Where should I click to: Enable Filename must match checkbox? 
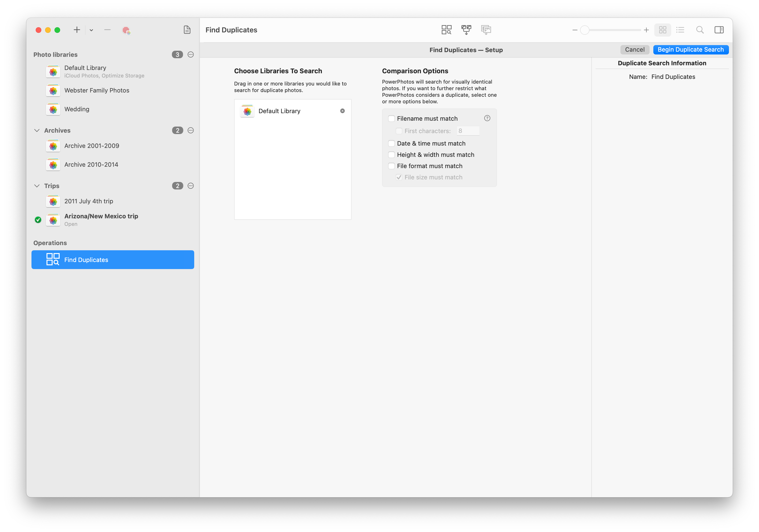pyautogui.click(x=391, y=119)
